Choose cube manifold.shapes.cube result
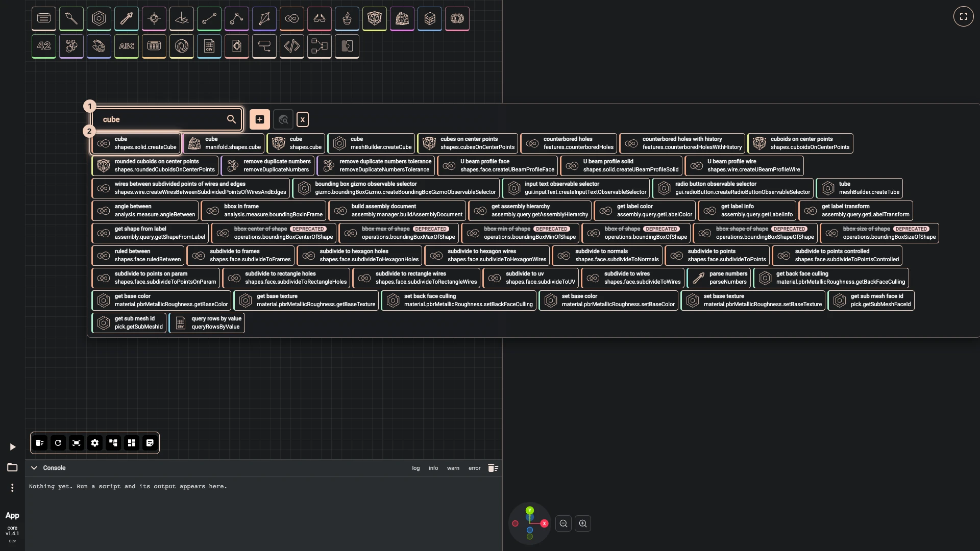 click(x=224, y=143)
